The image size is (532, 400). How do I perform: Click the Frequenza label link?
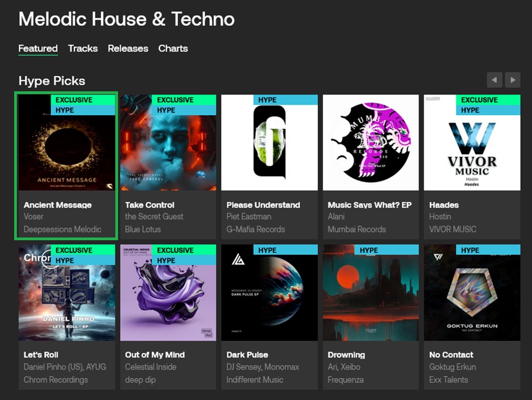click(345, 380)
